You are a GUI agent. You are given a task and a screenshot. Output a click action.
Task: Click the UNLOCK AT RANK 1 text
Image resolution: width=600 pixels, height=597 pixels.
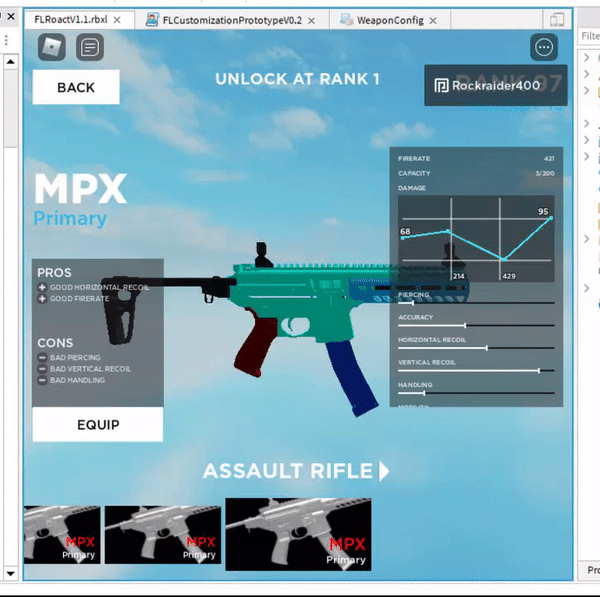[297, 79]
